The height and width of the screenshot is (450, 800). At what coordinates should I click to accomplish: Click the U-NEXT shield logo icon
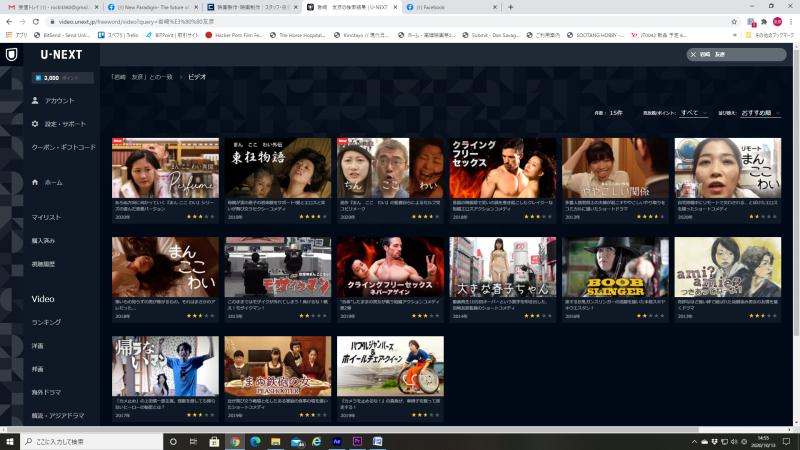tap(11, 54)
